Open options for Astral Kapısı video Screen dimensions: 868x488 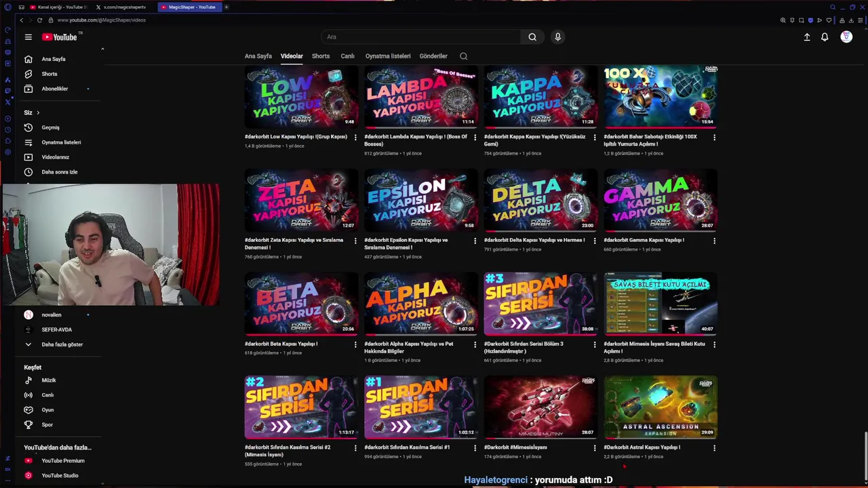click(714, 448)
